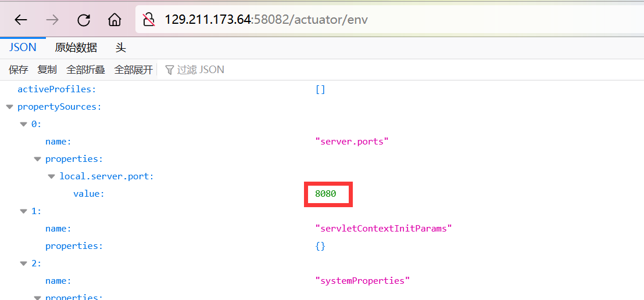644x300 pixels.
Task: Click the forward navigation arrow
Action: coord(52,20)
